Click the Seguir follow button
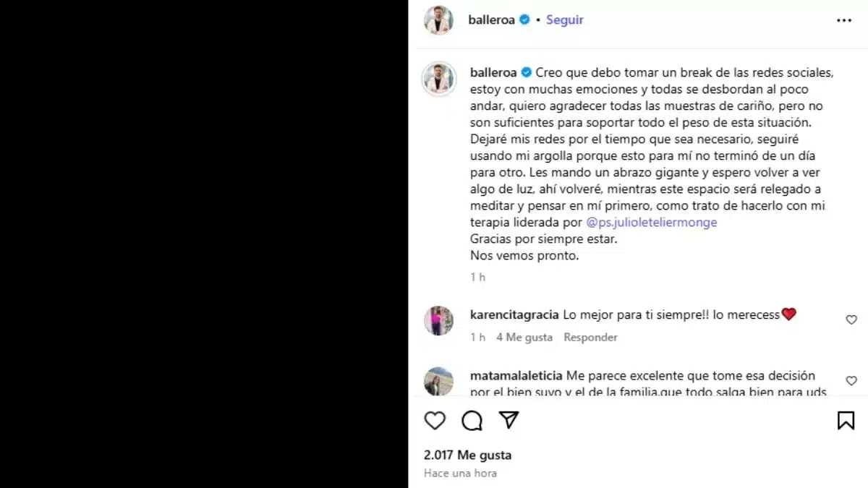The image size is (868, 488). coord(564,20)
